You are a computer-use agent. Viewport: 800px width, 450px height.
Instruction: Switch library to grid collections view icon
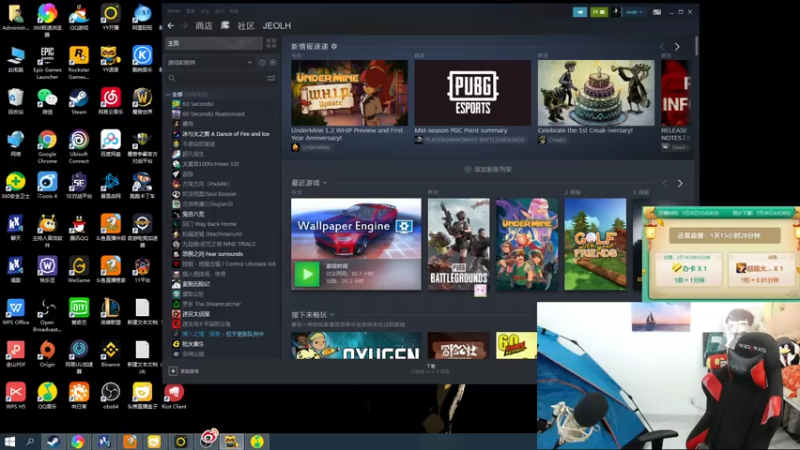click(x=271, y=43)
